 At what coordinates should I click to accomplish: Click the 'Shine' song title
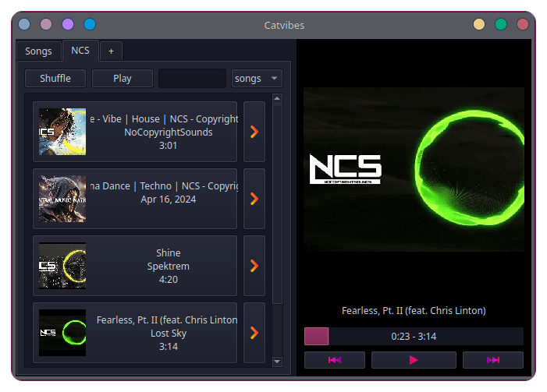169,253
